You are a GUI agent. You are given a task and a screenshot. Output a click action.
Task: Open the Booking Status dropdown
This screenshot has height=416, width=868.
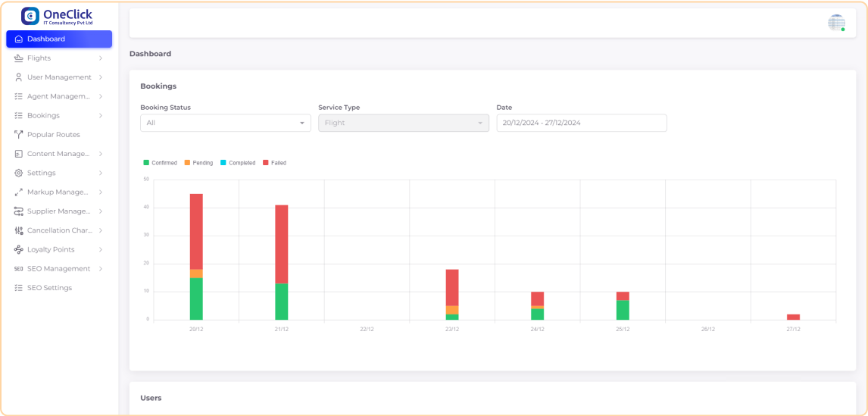(x=225, y=123)
